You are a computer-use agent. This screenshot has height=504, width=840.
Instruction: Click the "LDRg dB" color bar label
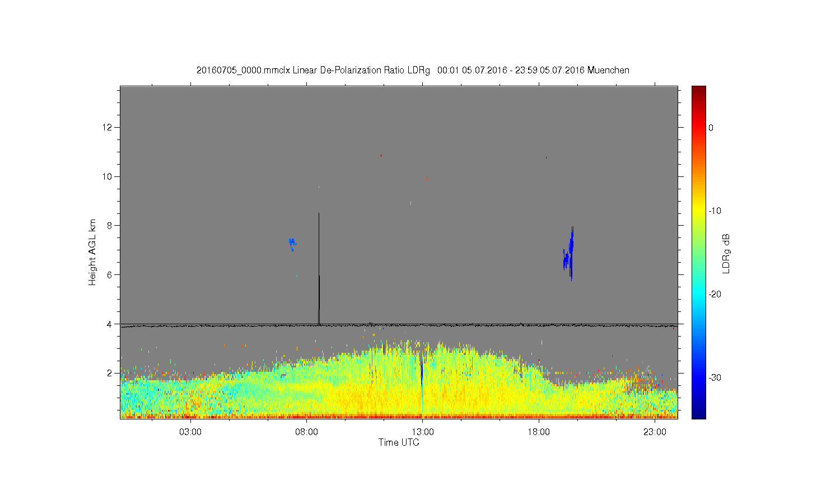point(726,253)
